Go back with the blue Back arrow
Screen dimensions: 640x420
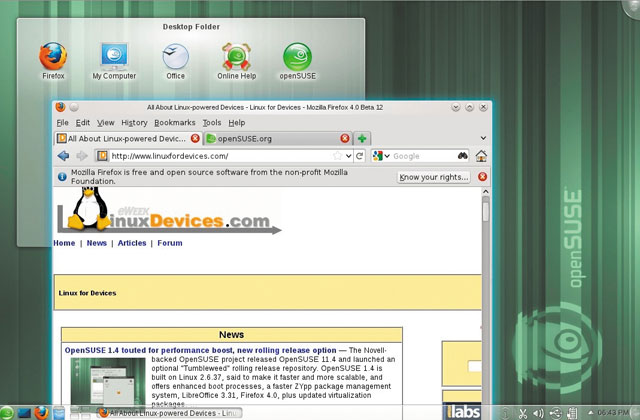[63, 156]
